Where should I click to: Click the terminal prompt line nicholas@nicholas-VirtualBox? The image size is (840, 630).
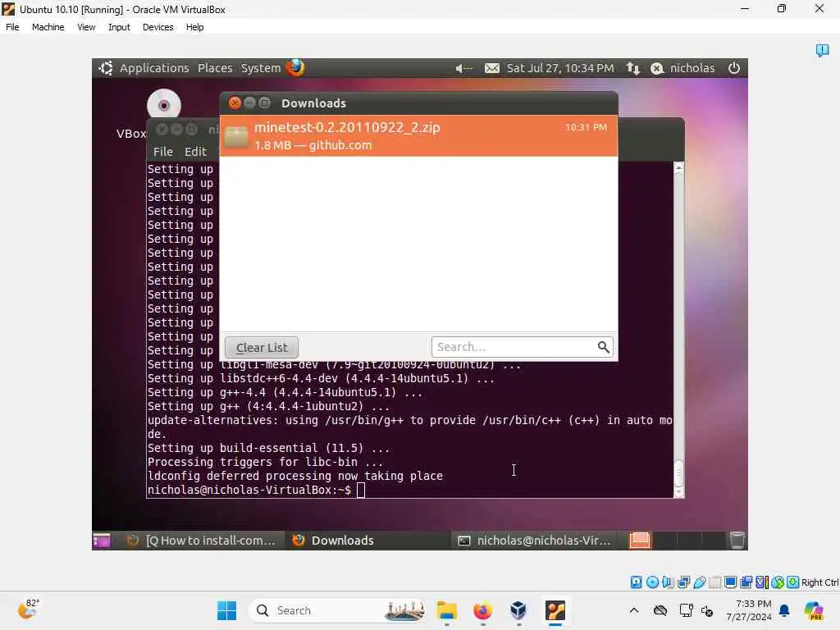pos(249,491)
